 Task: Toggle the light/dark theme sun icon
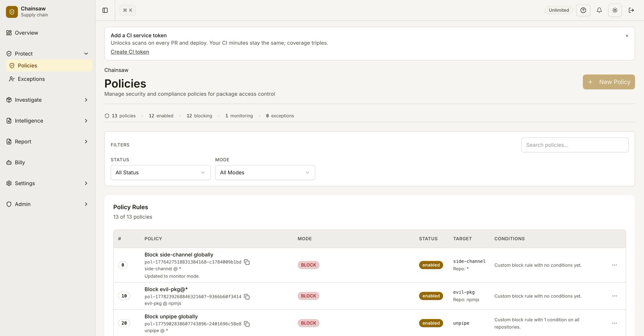tap(615, 10)
